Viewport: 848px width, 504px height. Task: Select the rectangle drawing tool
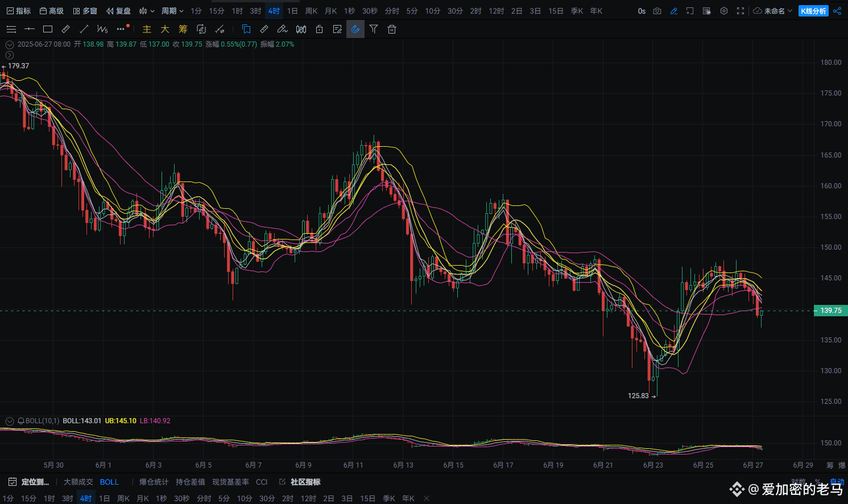pos(48,29)
